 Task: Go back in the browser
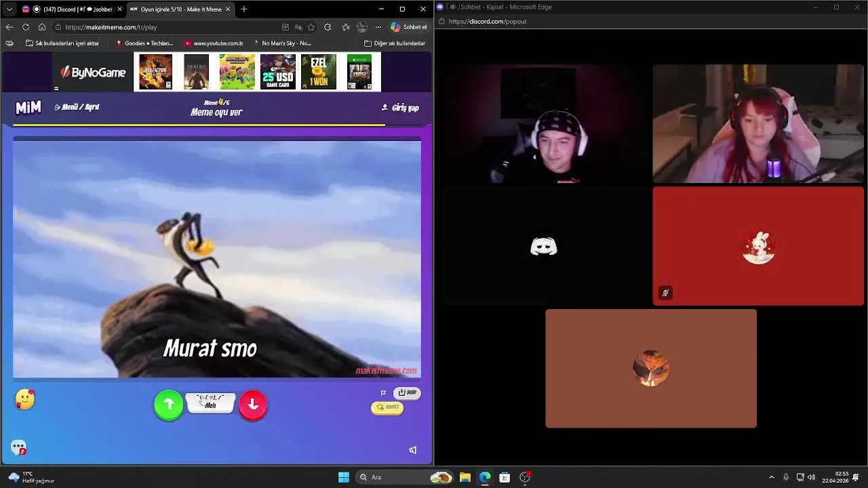9,27
